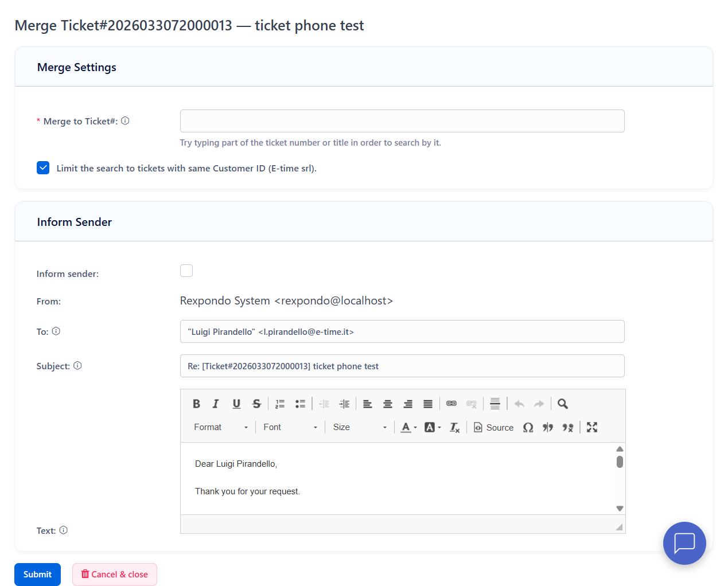728x586 pixels.
Task: Decrease indent in editor
Action: point(324,404)
